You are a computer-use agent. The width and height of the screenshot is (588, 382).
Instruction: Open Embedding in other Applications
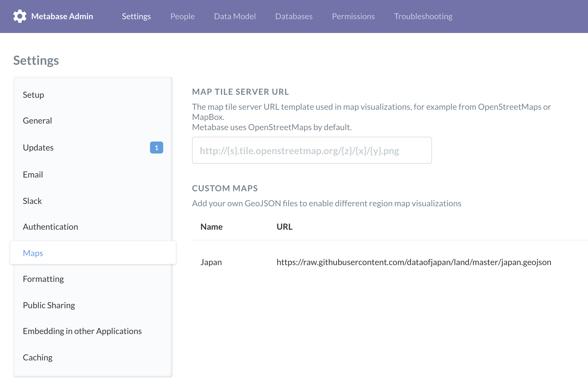82,331
